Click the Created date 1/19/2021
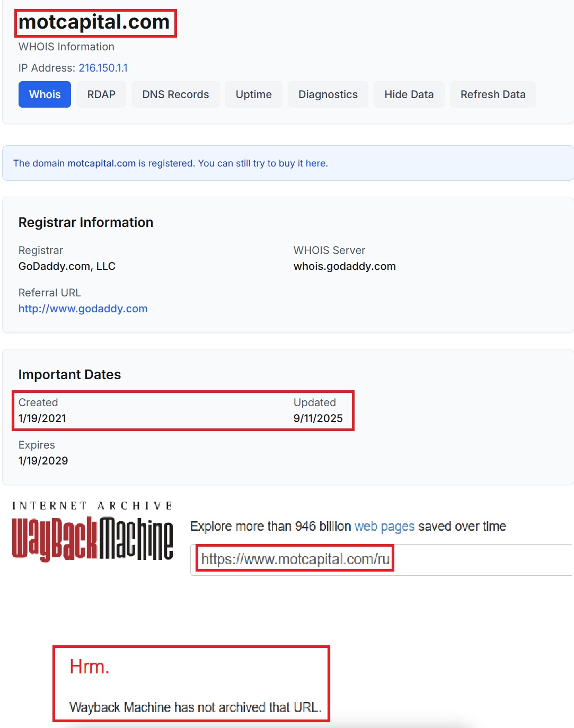This screenshot has height=728, width=574. point(42,418)
